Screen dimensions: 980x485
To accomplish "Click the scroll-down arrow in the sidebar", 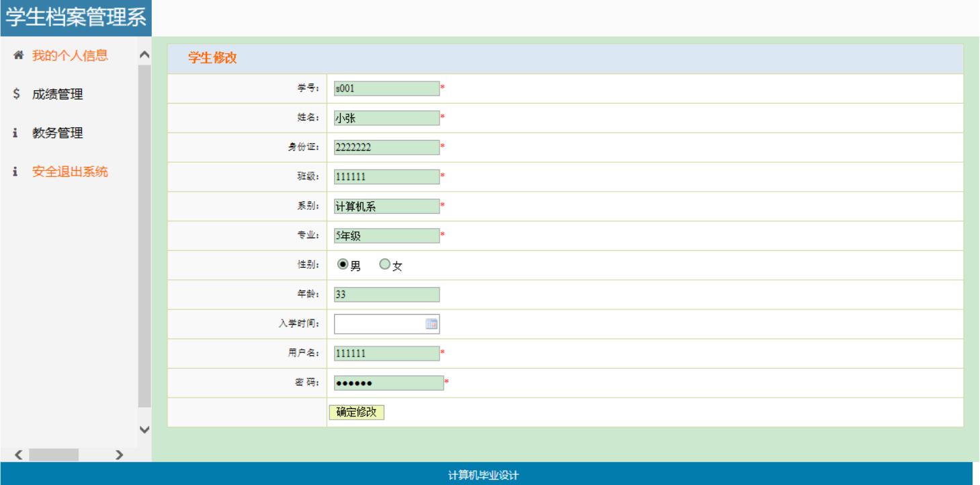I will 142,431.
